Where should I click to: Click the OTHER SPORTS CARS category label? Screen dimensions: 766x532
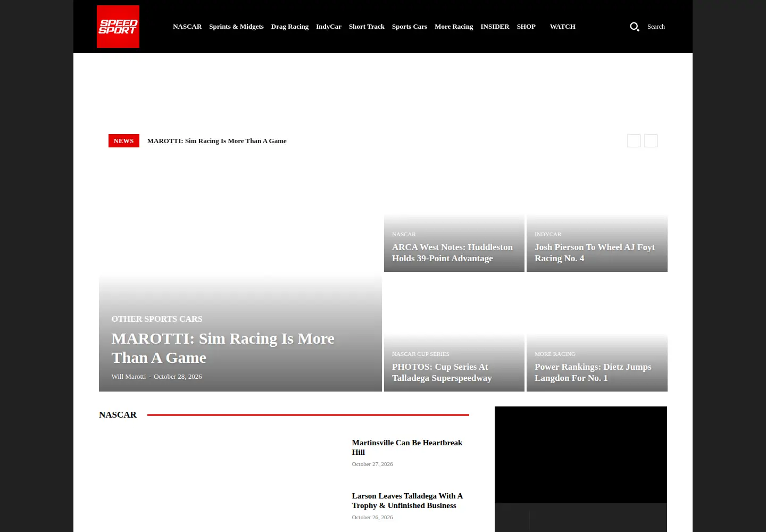157,319
